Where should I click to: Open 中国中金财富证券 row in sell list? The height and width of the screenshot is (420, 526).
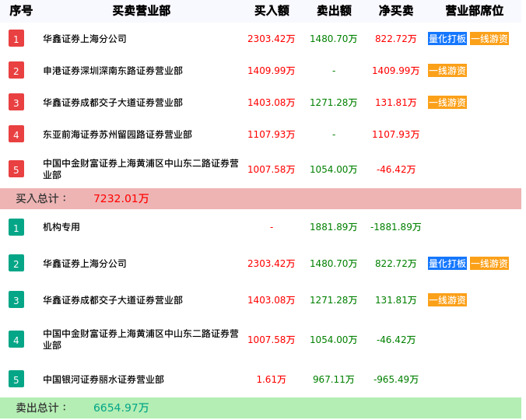tap(141, 339)
